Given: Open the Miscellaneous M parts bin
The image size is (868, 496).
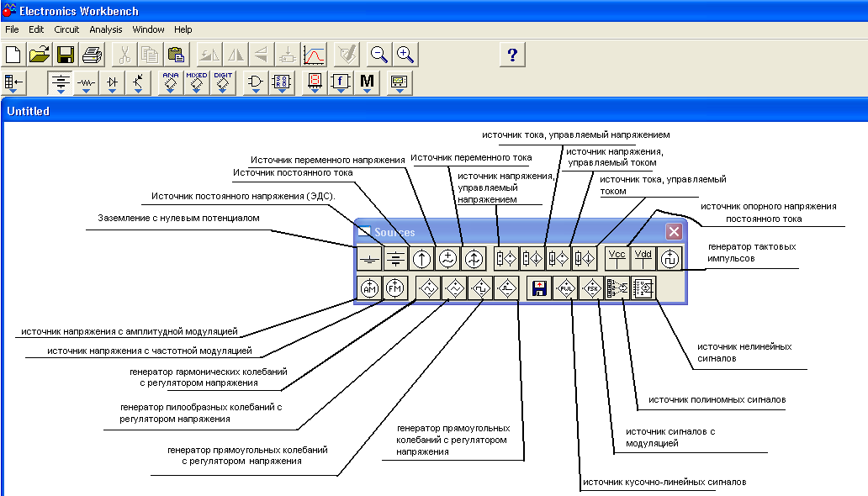Looking at the screenshot, I should pos(367,82).
